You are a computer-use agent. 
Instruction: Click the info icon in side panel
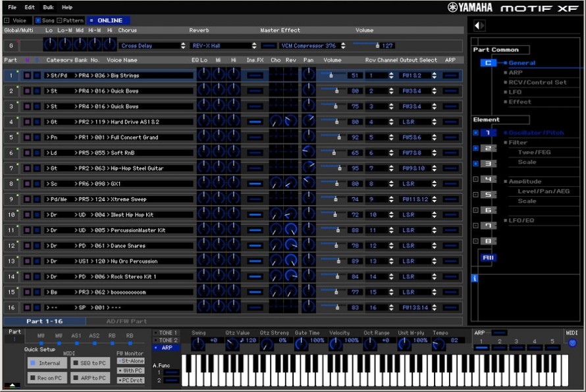tap(475, 279)
